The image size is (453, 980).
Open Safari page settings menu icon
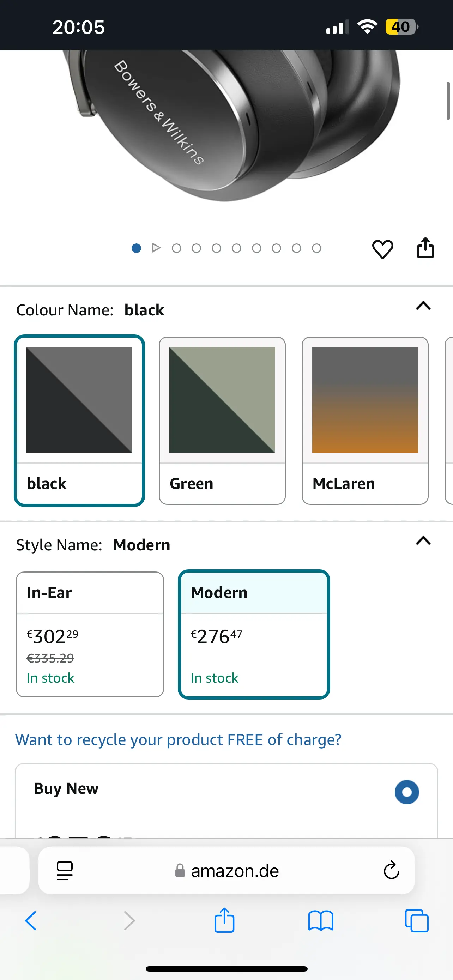65,870
